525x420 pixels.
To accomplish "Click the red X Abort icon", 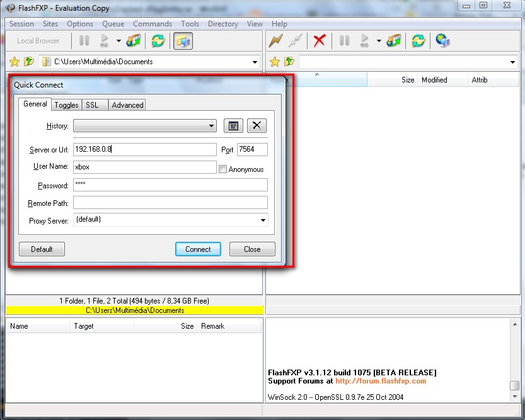I will tap(320, 41).
